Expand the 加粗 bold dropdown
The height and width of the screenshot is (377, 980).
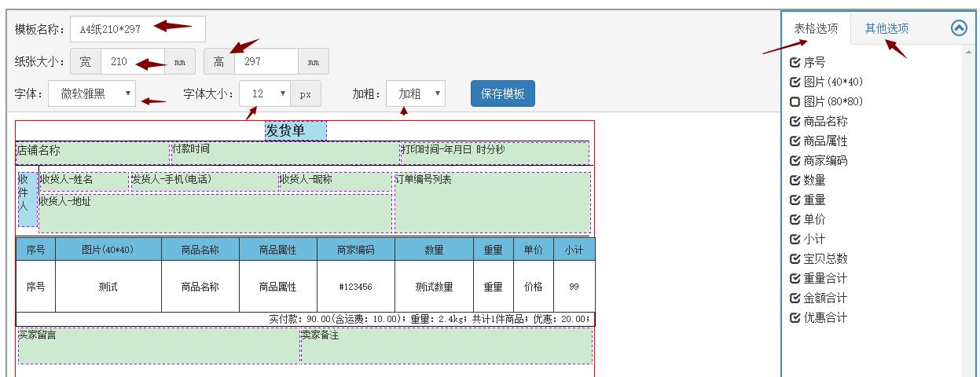(x=416, y=93)
